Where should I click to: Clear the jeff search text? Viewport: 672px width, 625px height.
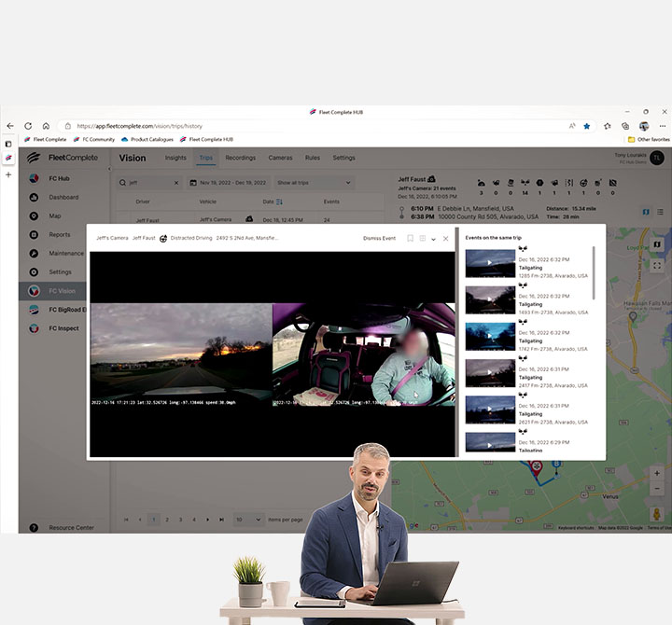pos(176,183)
